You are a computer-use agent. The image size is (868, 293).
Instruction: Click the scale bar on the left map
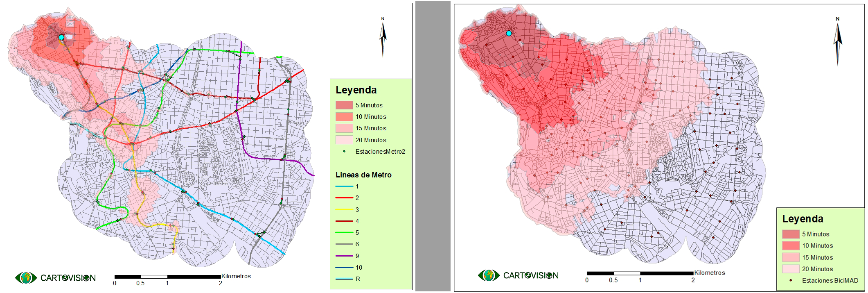pos(167,277)
